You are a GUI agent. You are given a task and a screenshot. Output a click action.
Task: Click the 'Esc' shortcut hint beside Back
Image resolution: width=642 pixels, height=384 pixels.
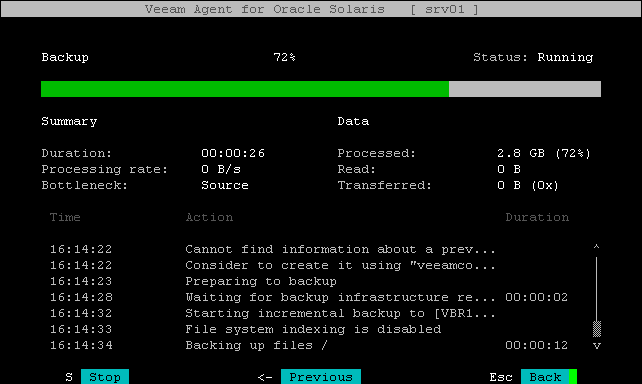tap(501, 377)
